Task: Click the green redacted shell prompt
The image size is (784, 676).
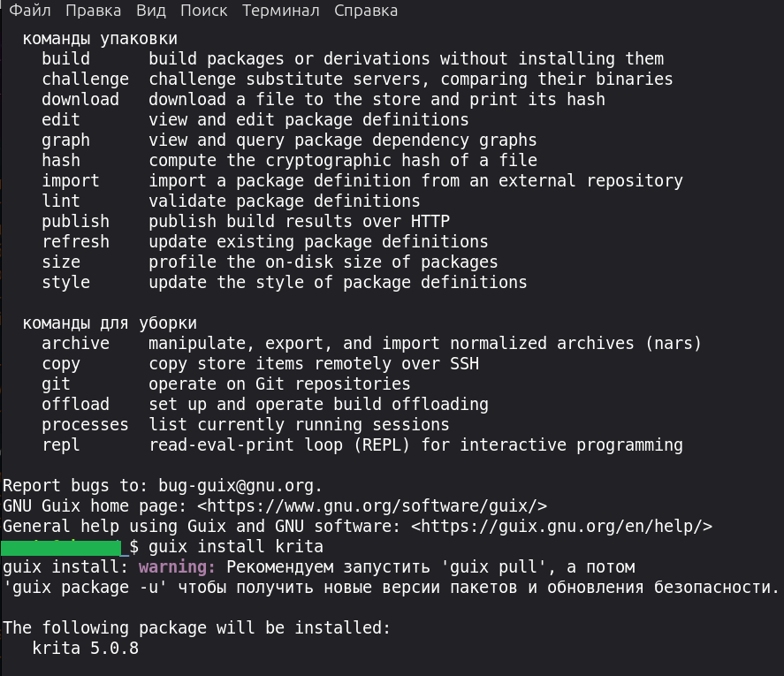Action: tap(64, 548)
